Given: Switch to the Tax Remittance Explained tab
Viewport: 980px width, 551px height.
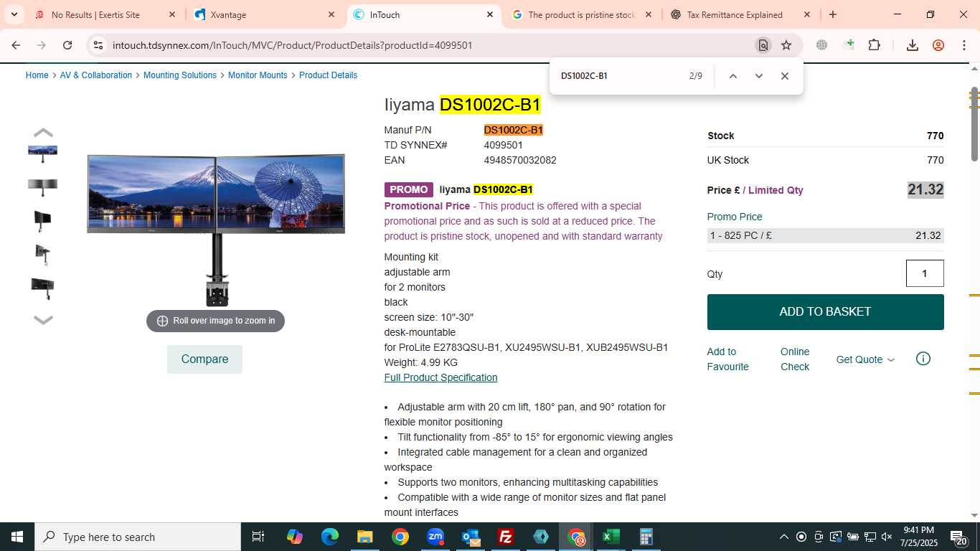Looking at the screenshot, I should (x=740, y=14).
